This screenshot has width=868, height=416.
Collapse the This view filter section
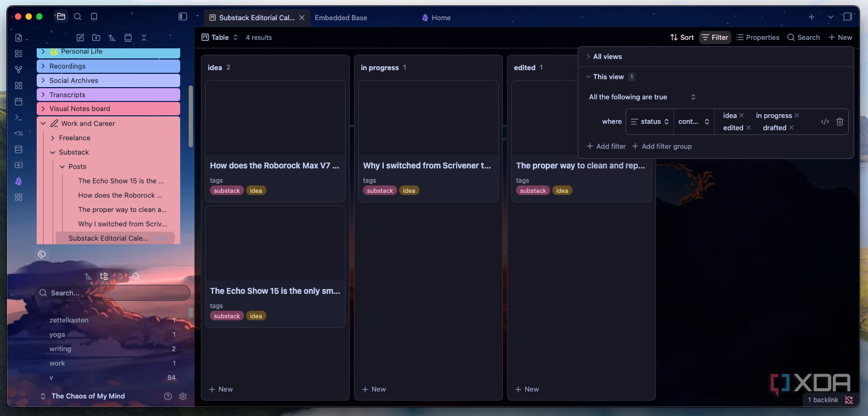point(604,77)
